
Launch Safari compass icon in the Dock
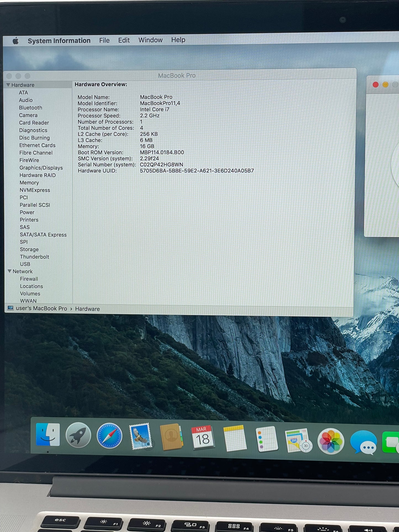(x=109, y=435)
